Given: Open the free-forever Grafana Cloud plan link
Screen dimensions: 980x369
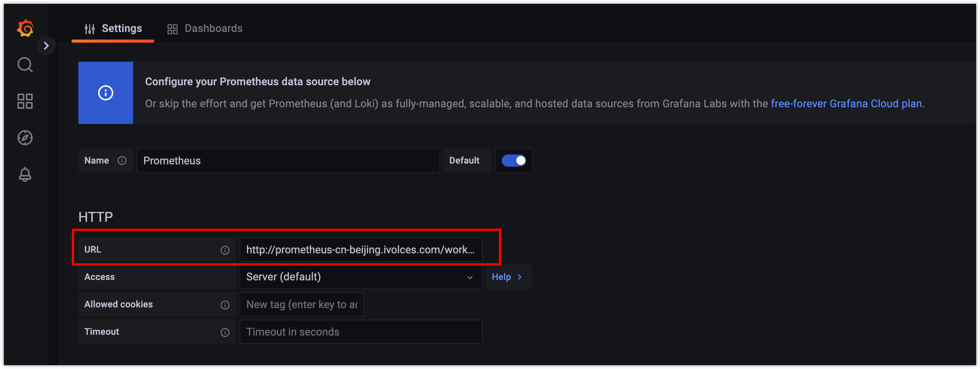Looking at the screenshot, I should (x=846, y=103).
